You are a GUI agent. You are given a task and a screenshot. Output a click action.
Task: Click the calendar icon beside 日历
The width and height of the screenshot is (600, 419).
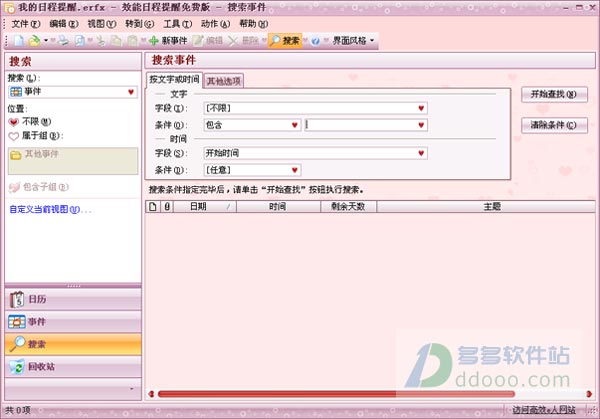pyautogui.click(x=17, y=299)
